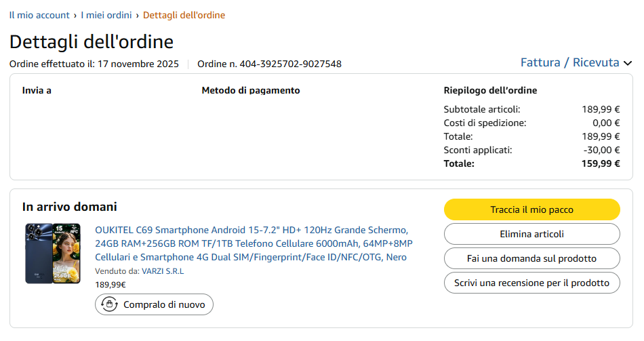Image resolution: width=644 pixels, height=341 pixels.
Task: Open the Fattura / Ricevuta dropdown
Action: [x=569, y=62]
